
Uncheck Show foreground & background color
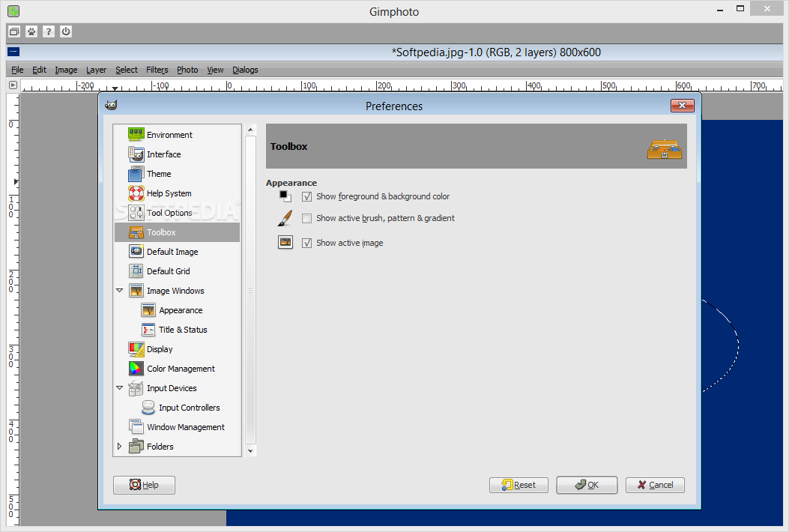[x=306, y=196]
